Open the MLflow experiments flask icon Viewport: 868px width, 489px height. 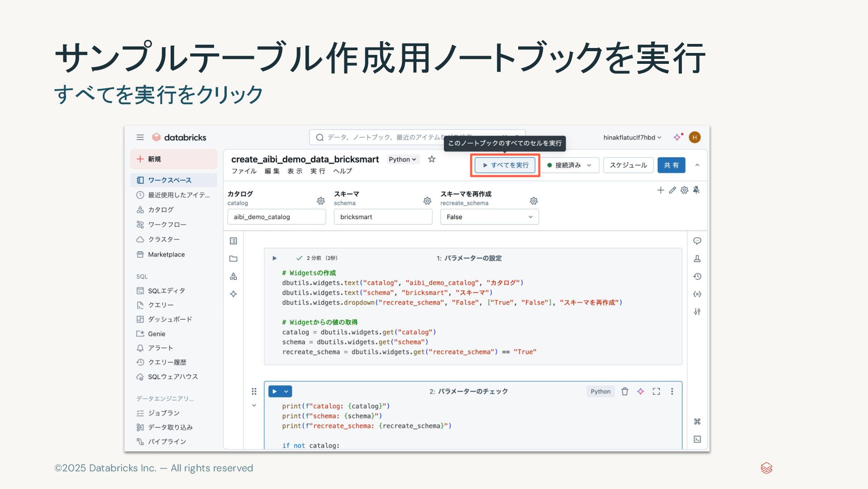pos(697,259)
